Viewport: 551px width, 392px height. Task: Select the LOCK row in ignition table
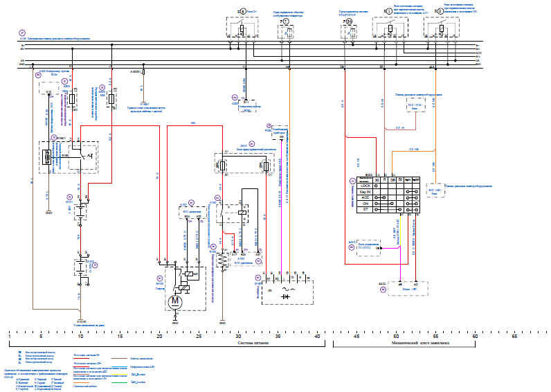click(x=364, y=186)
